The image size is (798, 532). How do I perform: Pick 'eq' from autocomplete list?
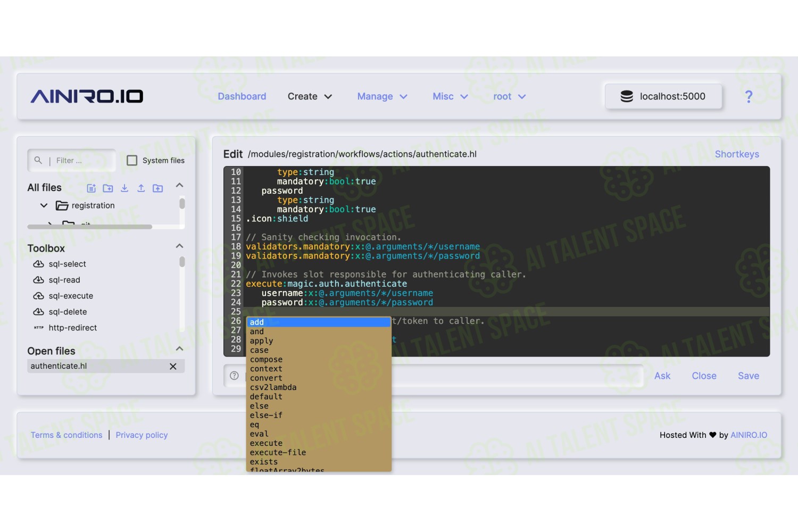[319, 425]
